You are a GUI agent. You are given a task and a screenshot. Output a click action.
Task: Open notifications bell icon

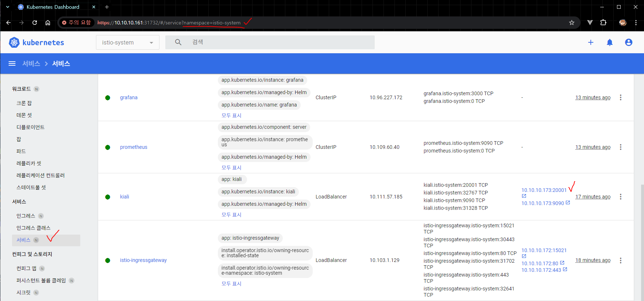[x=610, y=42]
